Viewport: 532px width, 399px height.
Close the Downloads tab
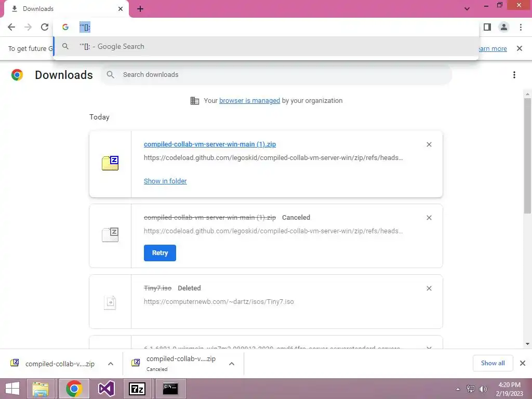pyautogui.click(x=121, y=9)
